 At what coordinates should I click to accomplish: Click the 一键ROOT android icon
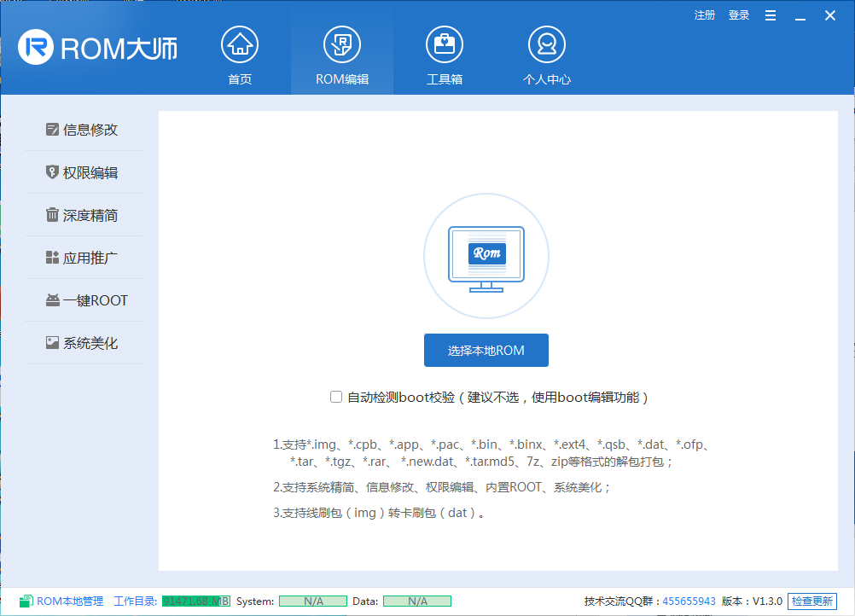(x=52, y=299)
